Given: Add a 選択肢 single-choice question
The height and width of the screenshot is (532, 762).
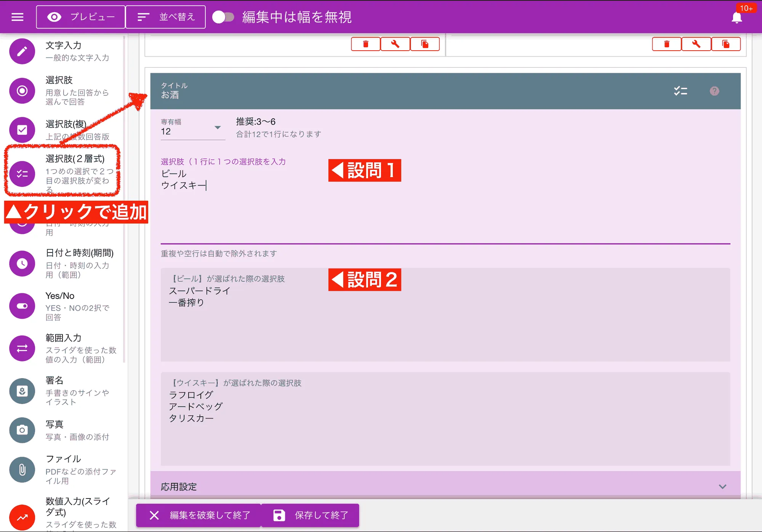Looking at the screenshot, I should point(22,91).
